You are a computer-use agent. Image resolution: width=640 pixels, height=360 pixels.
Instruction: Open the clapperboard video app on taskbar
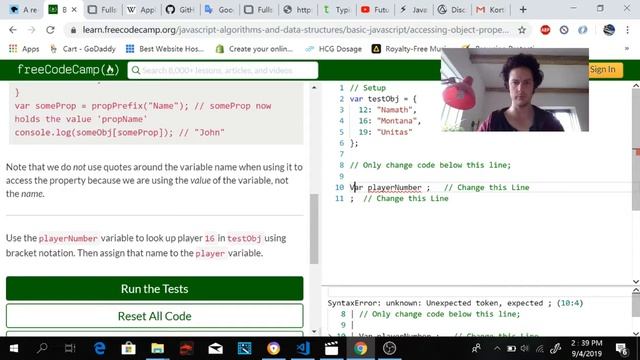331,348
